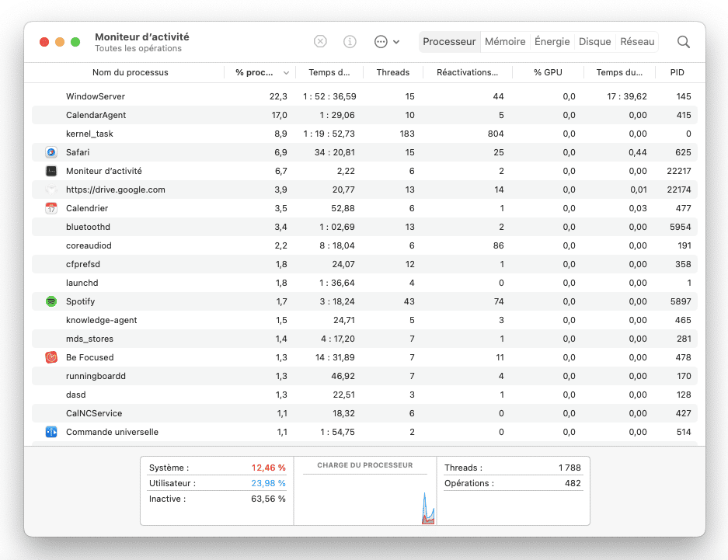Click the Commande universelle app icon

click(x=51, y=432)
